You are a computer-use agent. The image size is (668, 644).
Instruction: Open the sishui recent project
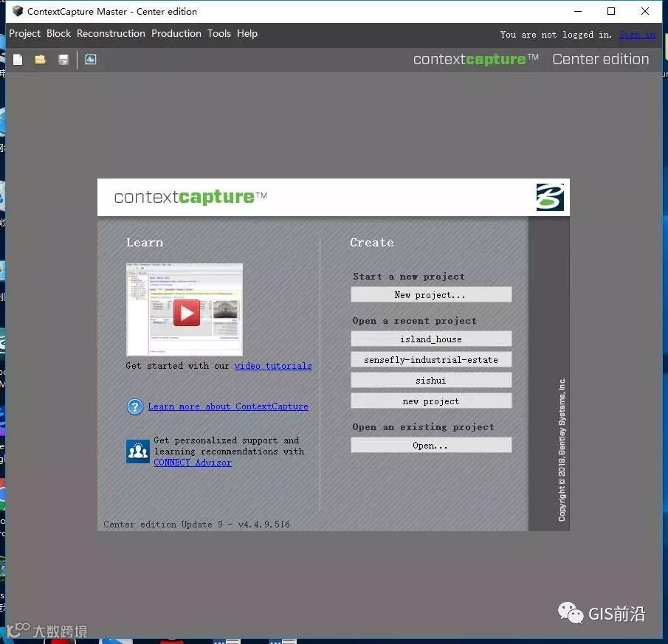pos(431,380)
